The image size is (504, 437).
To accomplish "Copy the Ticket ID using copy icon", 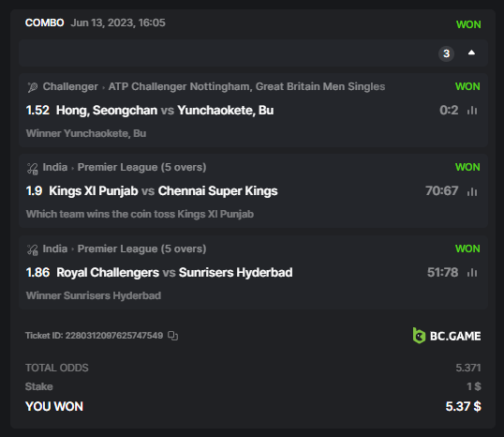I will pyautogui.click(x=172, y=336).
